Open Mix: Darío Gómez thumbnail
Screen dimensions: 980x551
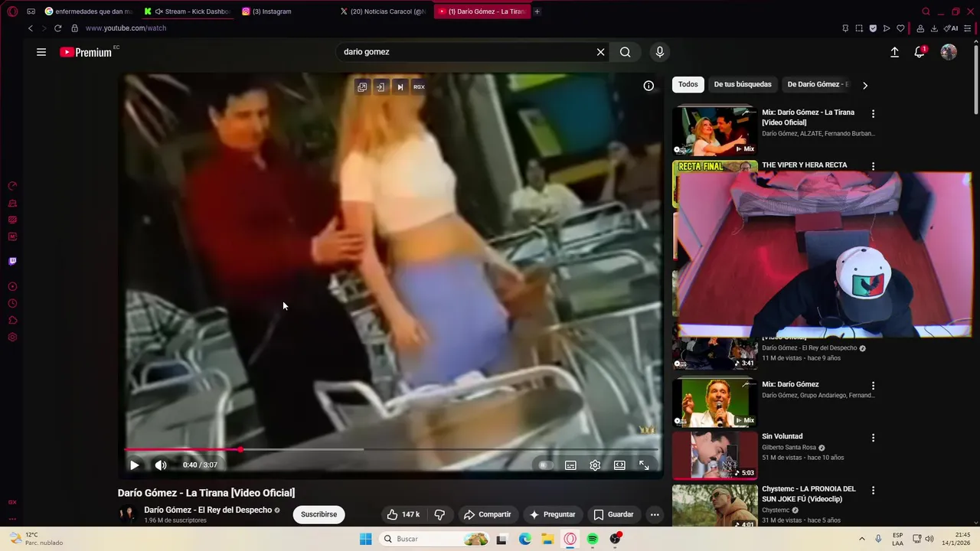714,403
